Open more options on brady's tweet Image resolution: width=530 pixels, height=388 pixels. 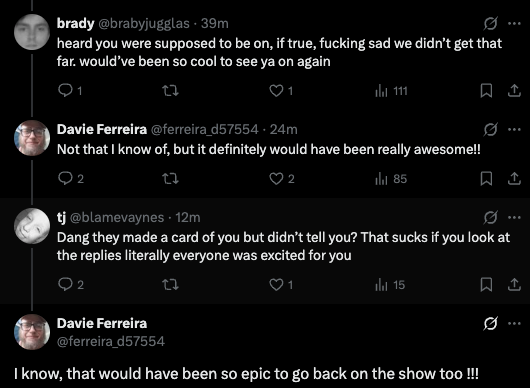pyautogui.click(x=514, y=23)
